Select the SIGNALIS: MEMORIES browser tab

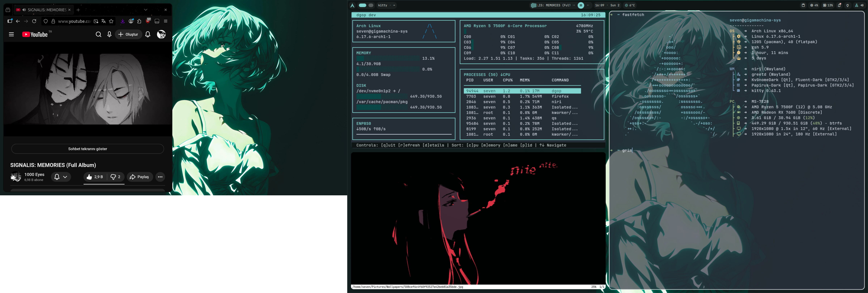pos(44,10)
